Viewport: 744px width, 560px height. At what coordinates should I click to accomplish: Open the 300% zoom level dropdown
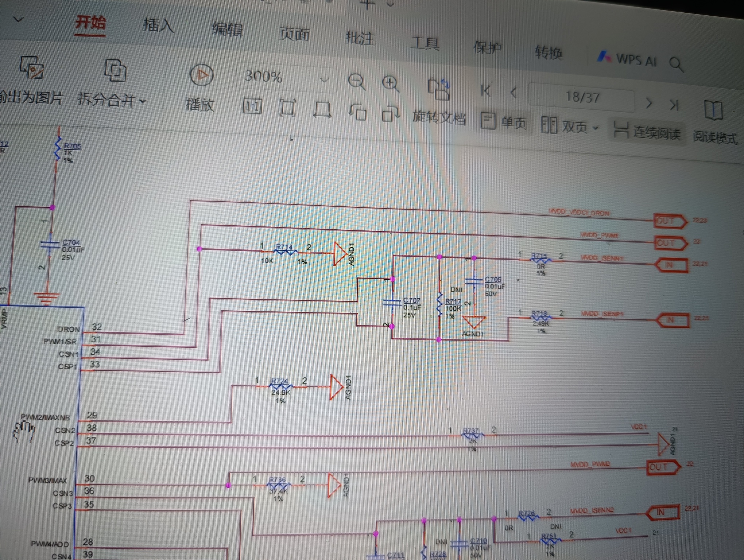pos(324,79)
